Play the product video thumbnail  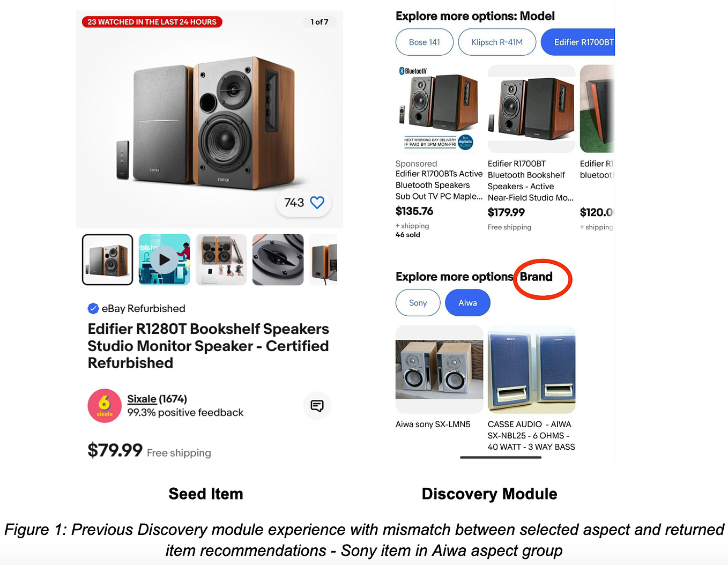coord(164,259)
